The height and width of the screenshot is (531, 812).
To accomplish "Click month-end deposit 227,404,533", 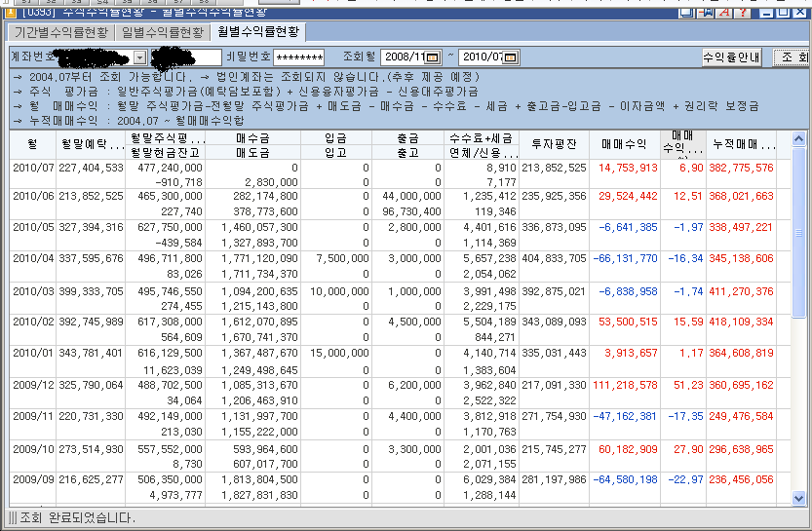I will (x=92, y=168).
